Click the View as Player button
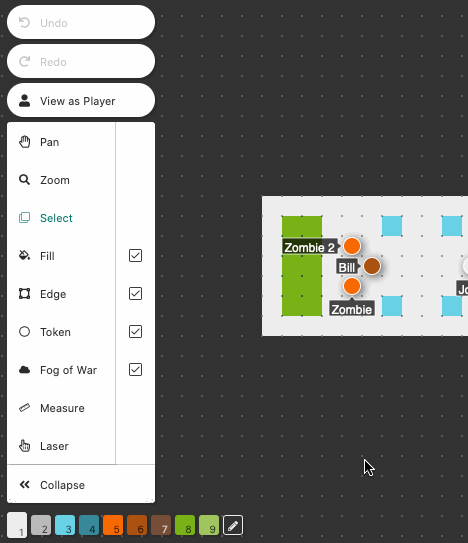Viewport: 468px width, 543px height. (81, 100)
